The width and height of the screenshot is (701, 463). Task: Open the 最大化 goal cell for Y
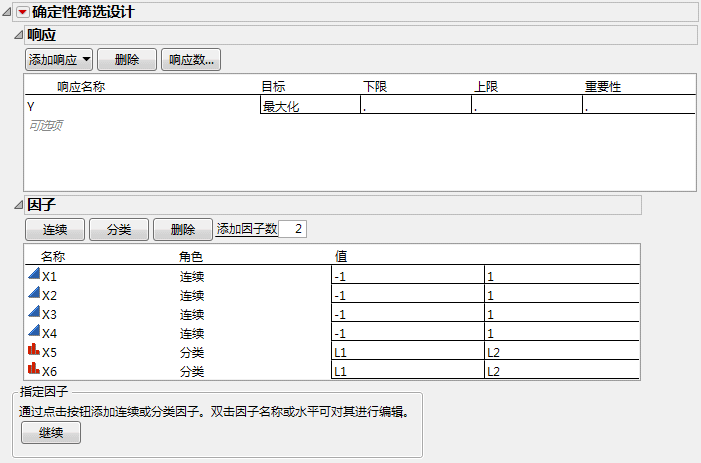pos(310,106)
